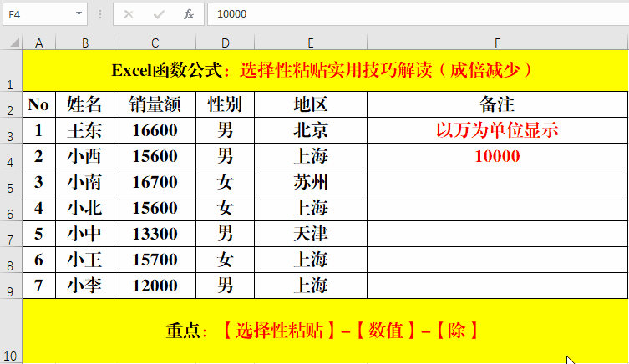Click the '地区' header cell

click(x=311, y=104)
